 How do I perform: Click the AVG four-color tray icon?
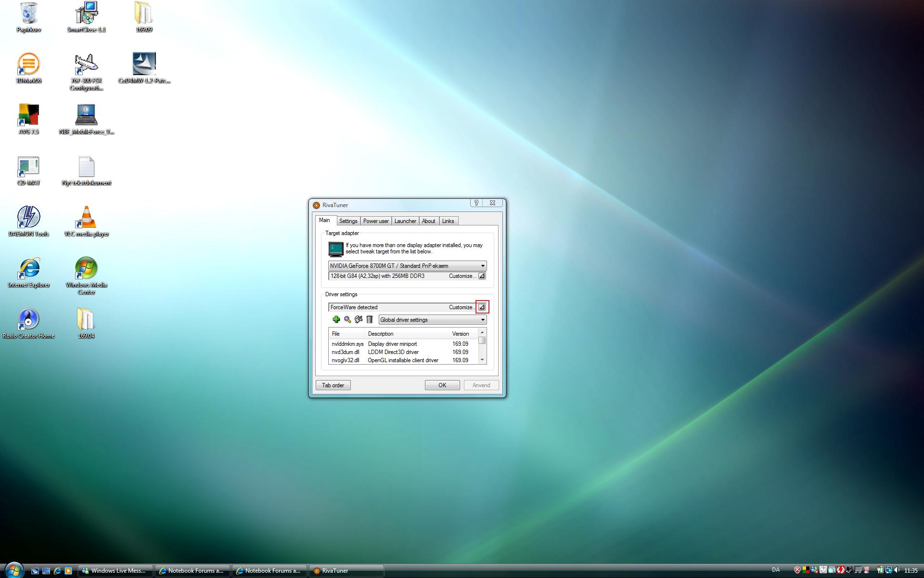pos(806,570)
